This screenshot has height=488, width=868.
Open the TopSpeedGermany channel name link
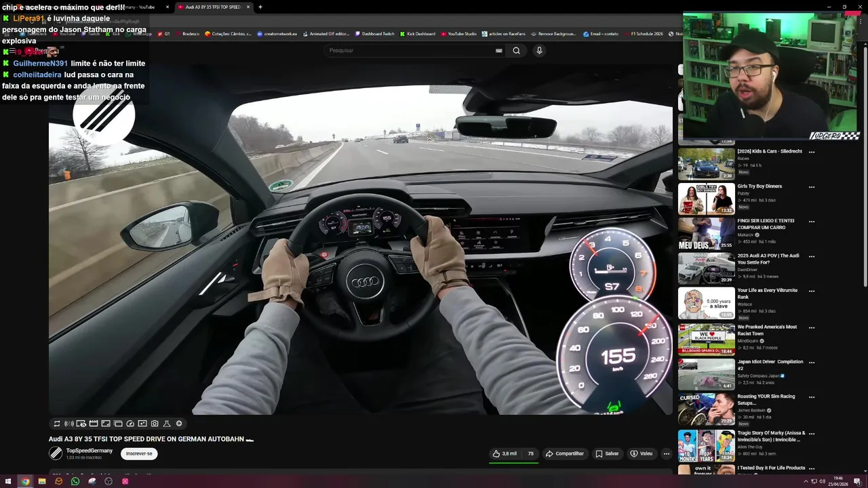tap(89, 451)
